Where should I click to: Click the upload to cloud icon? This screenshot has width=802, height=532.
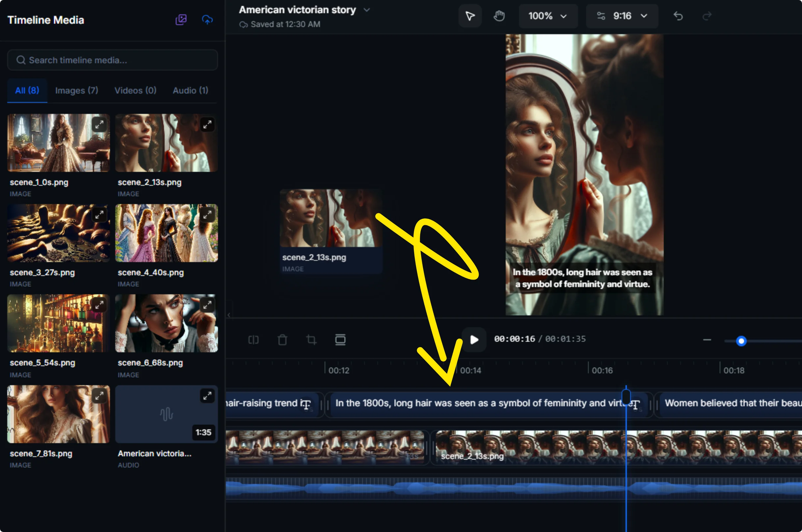(207, 20)
